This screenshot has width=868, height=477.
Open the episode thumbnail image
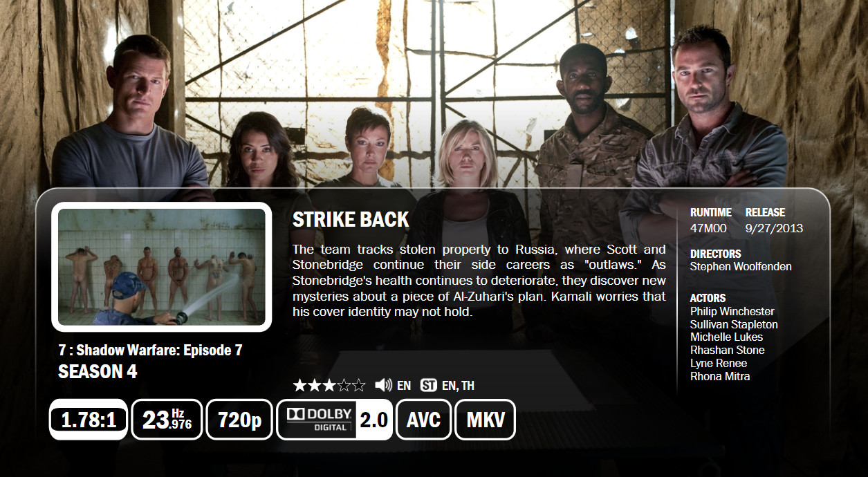click(x=161, y=267)
